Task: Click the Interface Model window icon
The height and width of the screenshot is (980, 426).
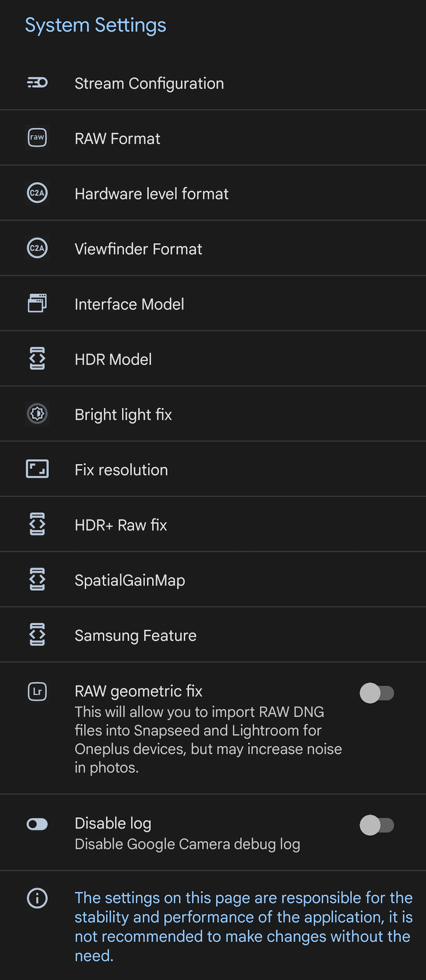Action: [x=37, y=303]
